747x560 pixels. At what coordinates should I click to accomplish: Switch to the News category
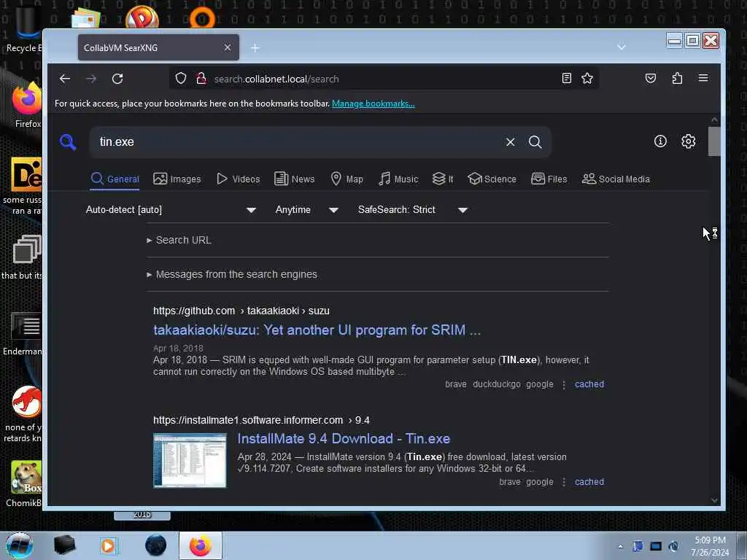295,179
